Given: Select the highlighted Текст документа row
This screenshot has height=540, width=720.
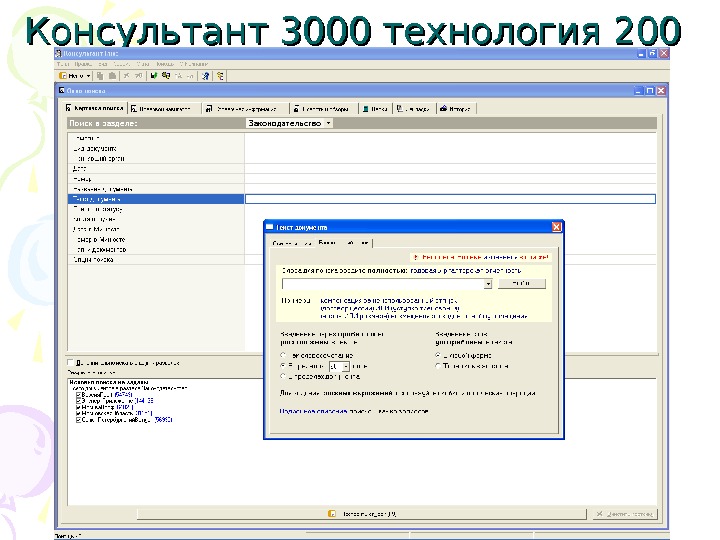Looking at the screenshot, I should 156,199.
